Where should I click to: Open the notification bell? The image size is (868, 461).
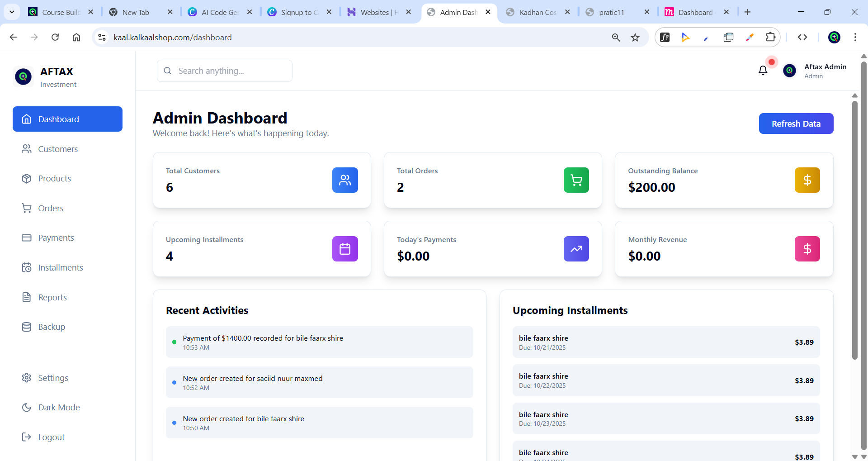click(x=763, y=70)
